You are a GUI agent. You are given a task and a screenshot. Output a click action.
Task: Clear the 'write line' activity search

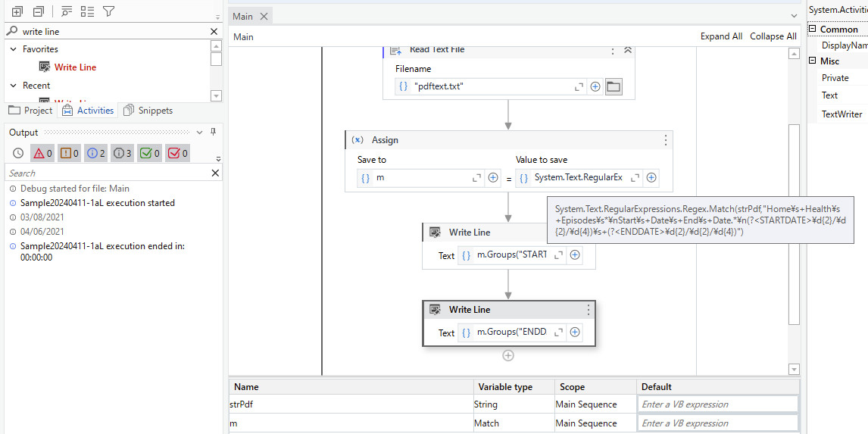click(214, 32)
